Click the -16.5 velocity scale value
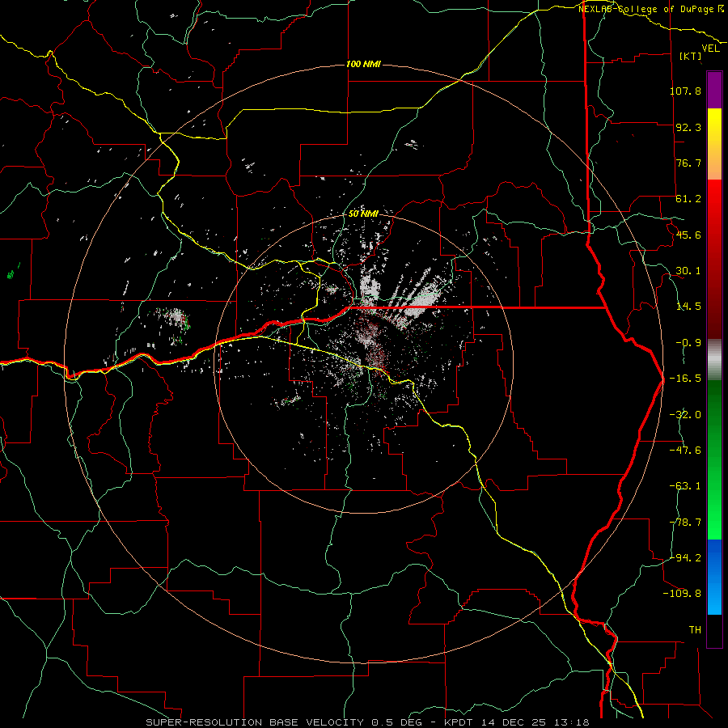The height and width of the screenshot is (728, 728). 685,379
